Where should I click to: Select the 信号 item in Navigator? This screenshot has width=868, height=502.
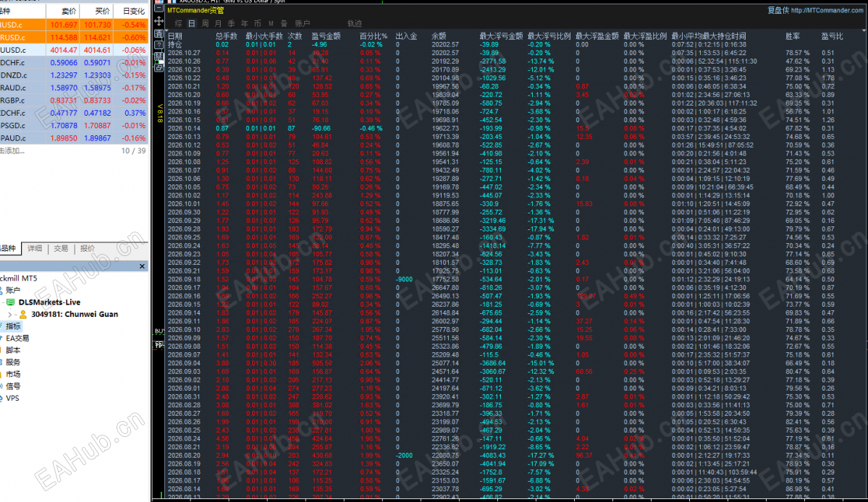point(13,386)
